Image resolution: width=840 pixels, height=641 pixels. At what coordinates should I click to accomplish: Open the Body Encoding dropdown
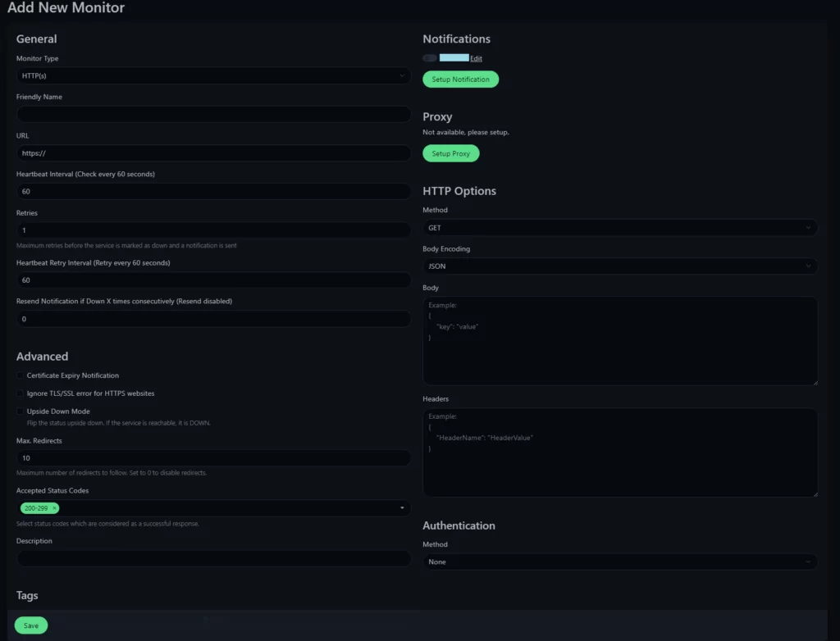(620, 266)
